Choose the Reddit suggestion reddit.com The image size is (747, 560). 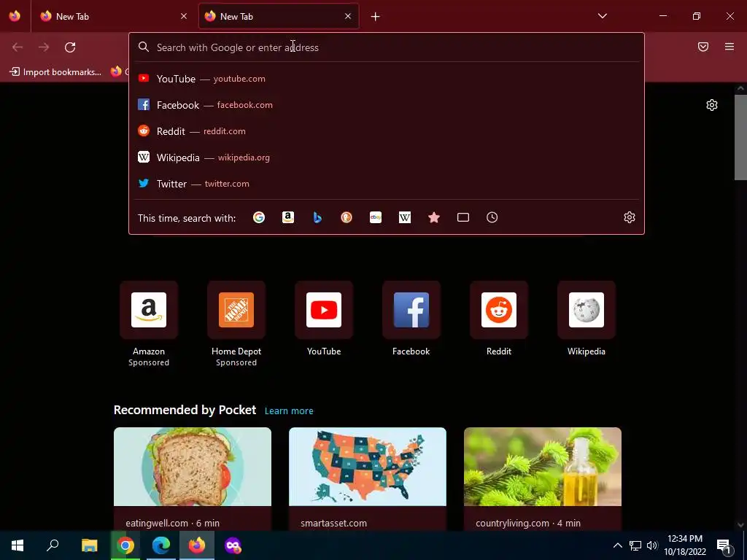point(387,131)
